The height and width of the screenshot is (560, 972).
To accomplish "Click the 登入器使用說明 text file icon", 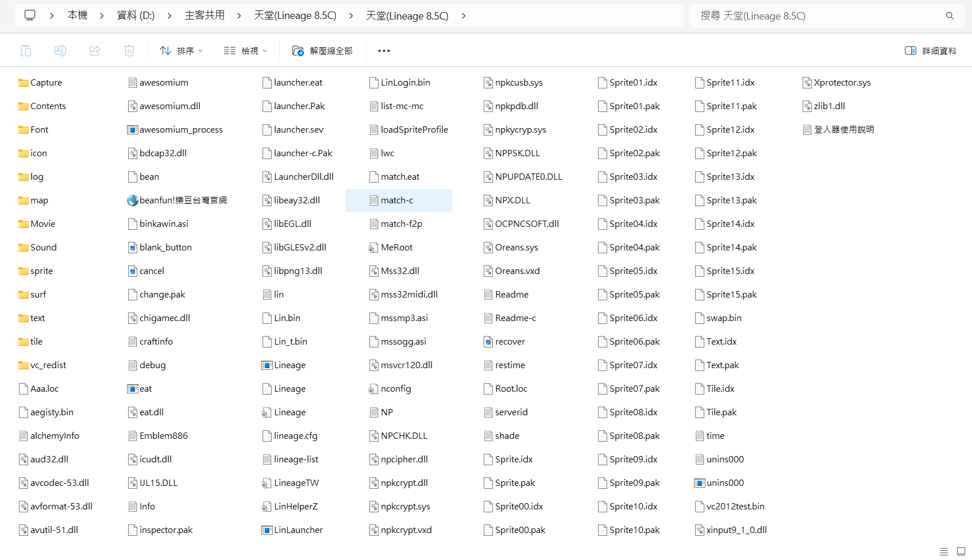I will point(807,130).
